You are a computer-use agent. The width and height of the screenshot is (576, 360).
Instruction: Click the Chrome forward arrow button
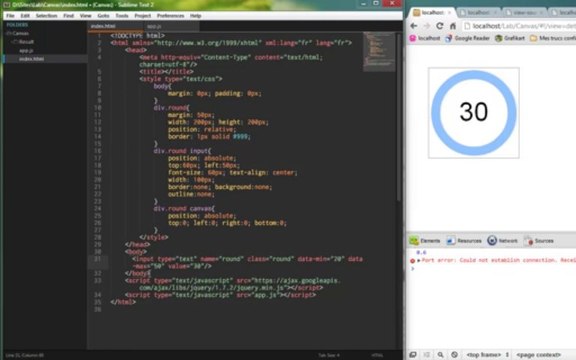[426, 26]
